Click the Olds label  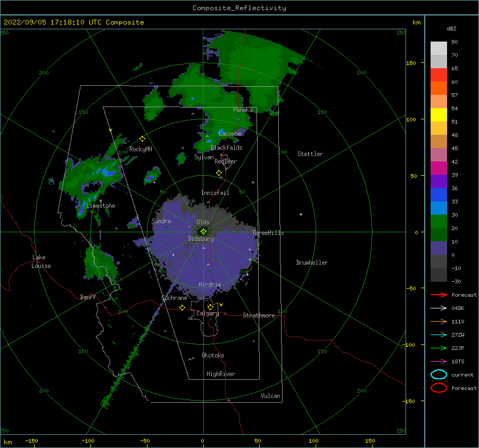point(203,222)
